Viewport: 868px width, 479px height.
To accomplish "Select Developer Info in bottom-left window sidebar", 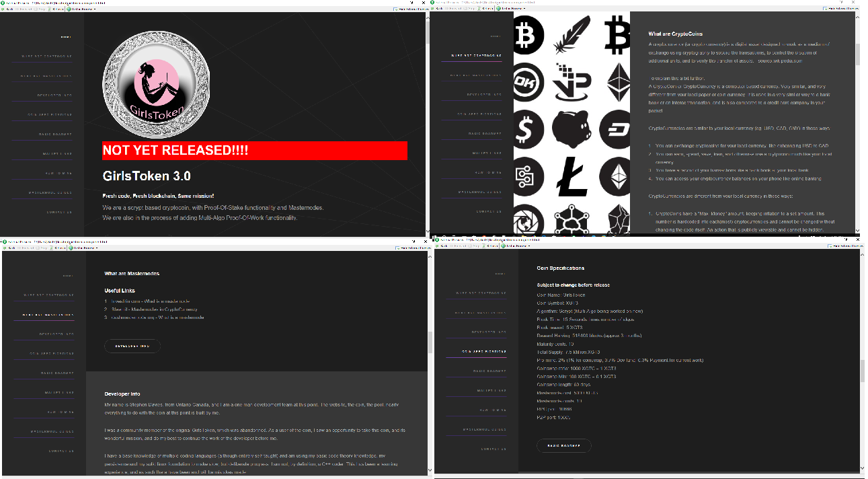I will tap(56, 334).
